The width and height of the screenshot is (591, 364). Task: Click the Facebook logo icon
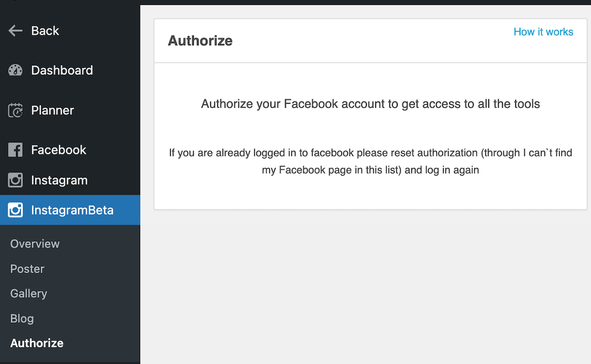pyautogui.click(x=16, y=150)
